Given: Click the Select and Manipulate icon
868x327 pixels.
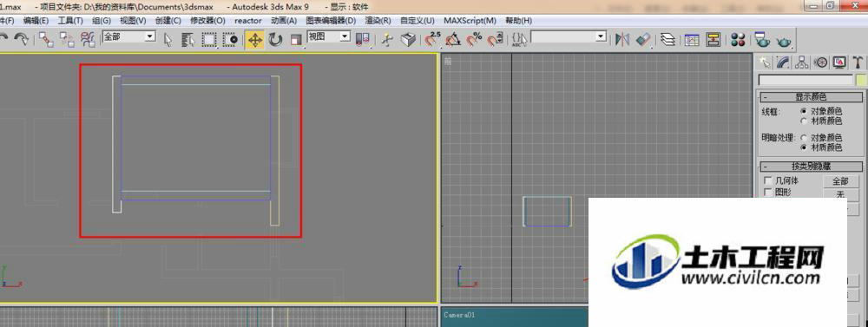Looking at the screenshot, I should click(x=387, y=39).
